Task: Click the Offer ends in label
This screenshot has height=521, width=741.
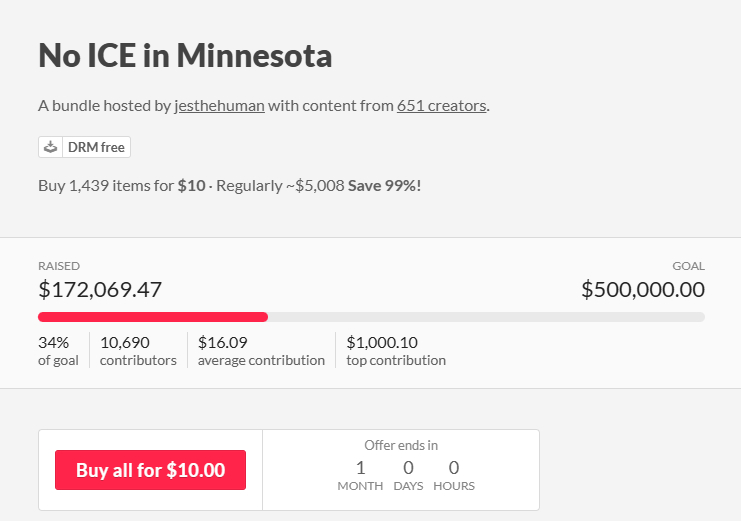Action: pyautogui.click(x=401, y=445)
